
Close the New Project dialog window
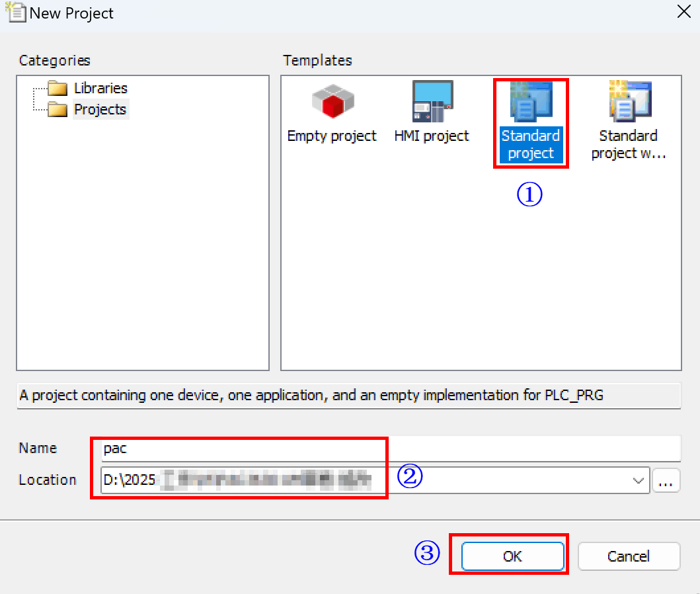683,13
